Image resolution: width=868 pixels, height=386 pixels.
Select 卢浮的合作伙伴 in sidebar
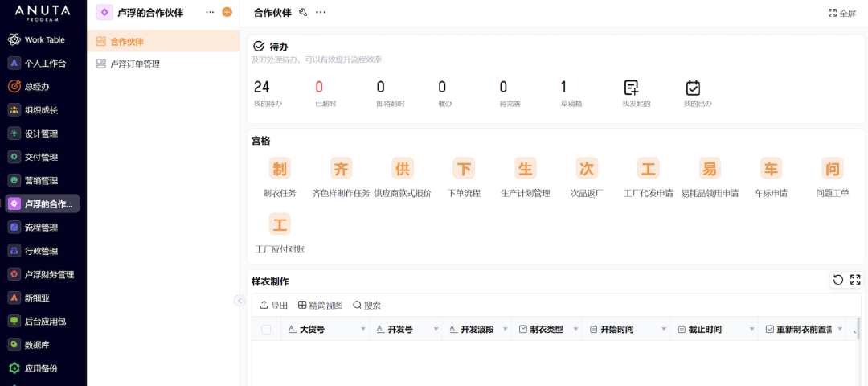[x=43, y=203]
